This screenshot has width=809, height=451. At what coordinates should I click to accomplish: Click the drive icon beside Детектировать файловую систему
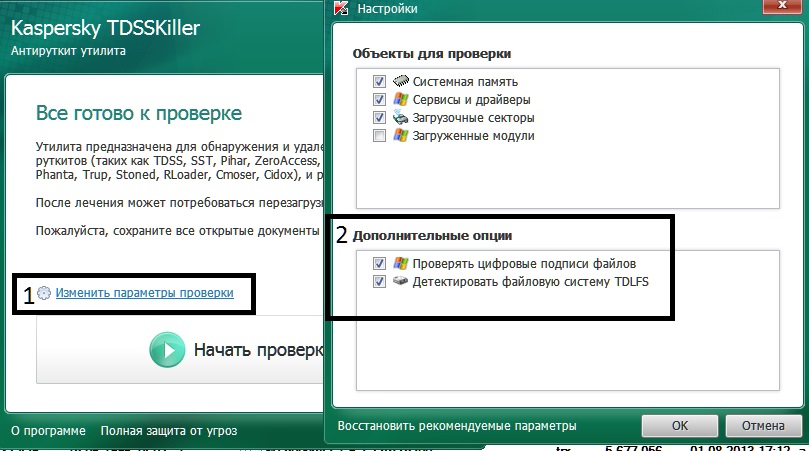pos(400,281)
